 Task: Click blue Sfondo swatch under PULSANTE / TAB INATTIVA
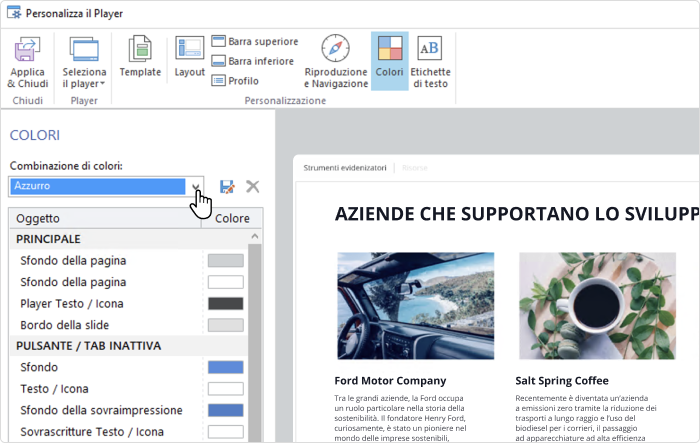[x=225, y=367]
